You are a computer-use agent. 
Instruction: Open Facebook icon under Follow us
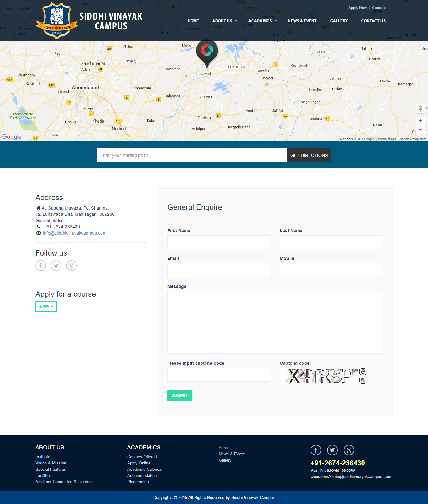tap(41, 266)
